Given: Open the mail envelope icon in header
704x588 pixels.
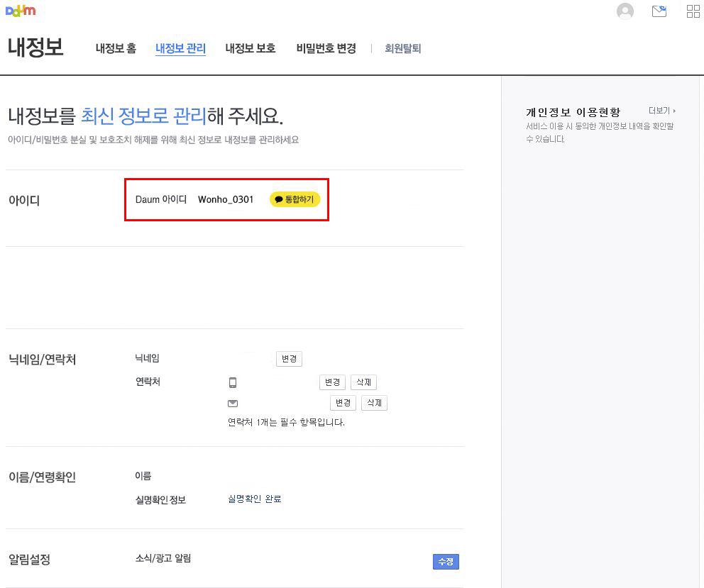Looking at the screenshot, I should click(659, 11).
